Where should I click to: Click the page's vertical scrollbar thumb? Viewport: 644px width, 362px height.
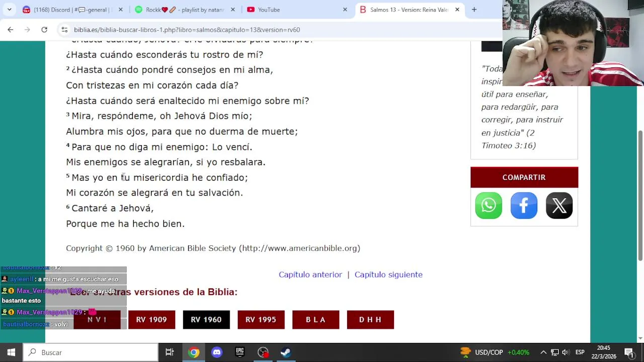click(x=640, y=195)
